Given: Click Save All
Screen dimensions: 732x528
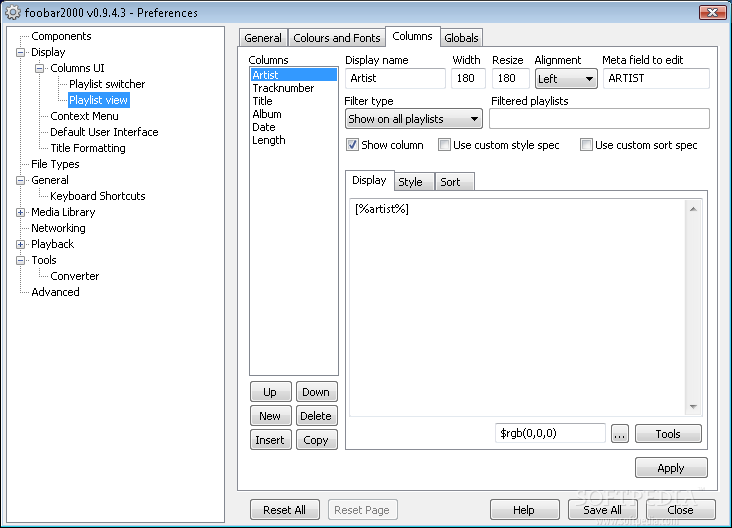Looking at the screenshot, I should [x=602, y=510].
